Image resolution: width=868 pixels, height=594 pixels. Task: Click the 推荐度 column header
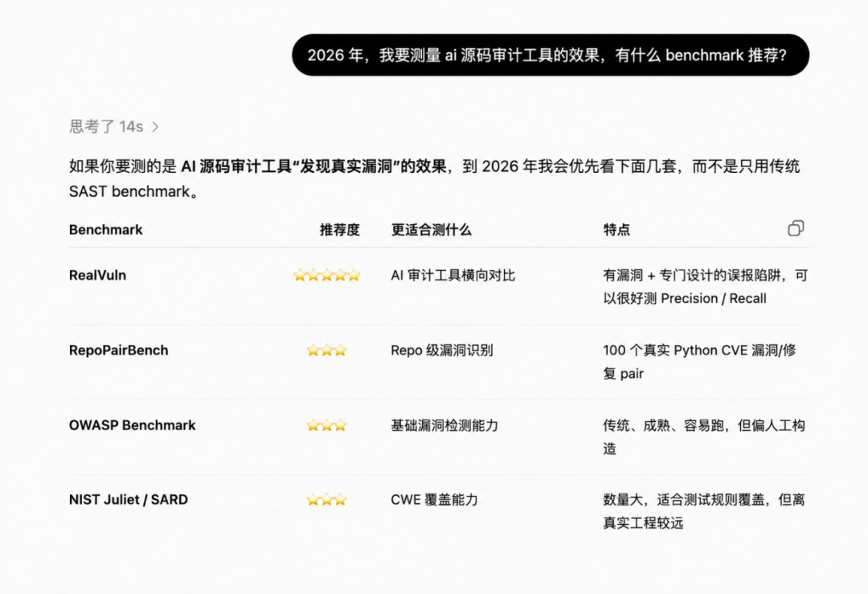tap(339, 230)
